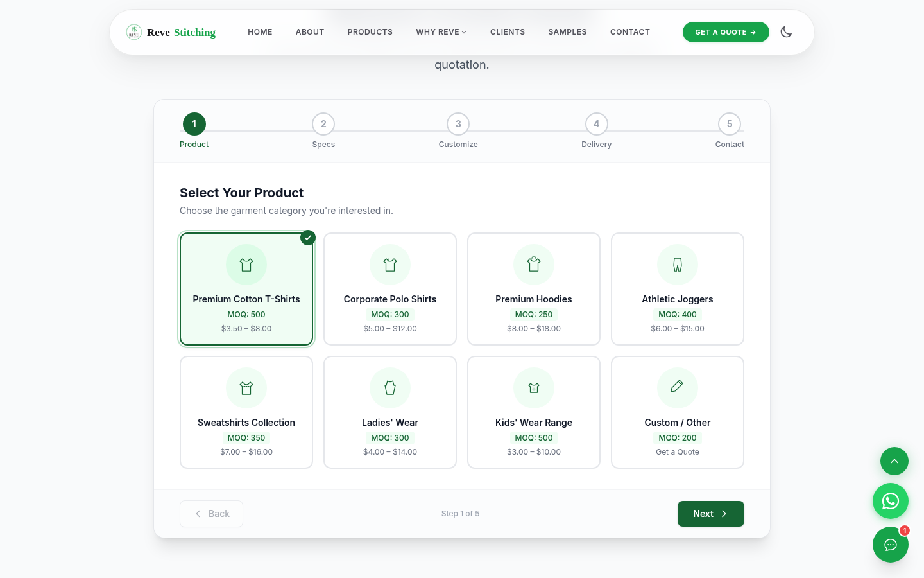Open the Contact page link

(x=630, y=32)
